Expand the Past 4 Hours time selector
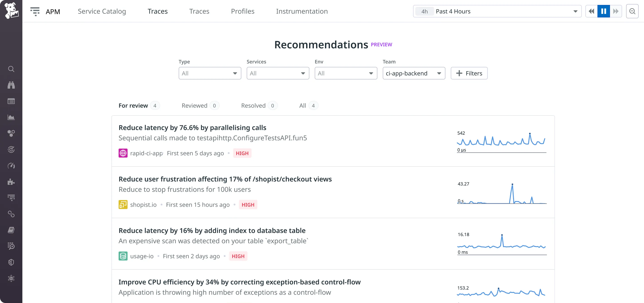Screen dimensions: 644x303 click(x=497, y=11)
